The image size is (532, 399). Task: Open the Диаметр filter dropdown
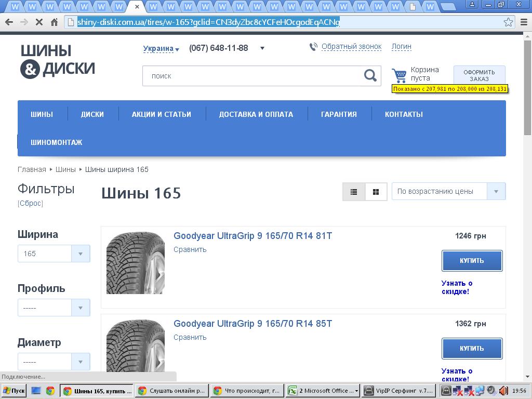click(x=54, y=362)
